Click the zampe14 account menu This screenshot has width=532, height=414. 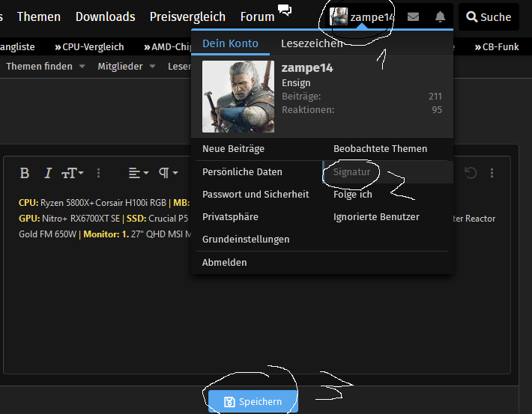click(362, 17)
